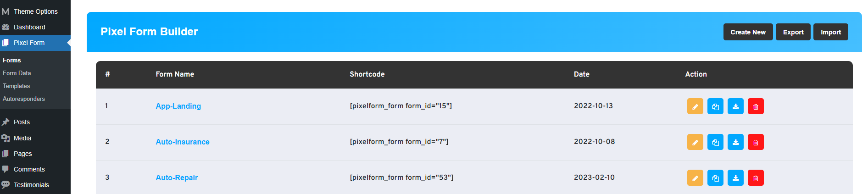The width and height of the screenshot is (868, 194).
Task: Select Autoresponders in the sidebar
Action: point(24,99)
